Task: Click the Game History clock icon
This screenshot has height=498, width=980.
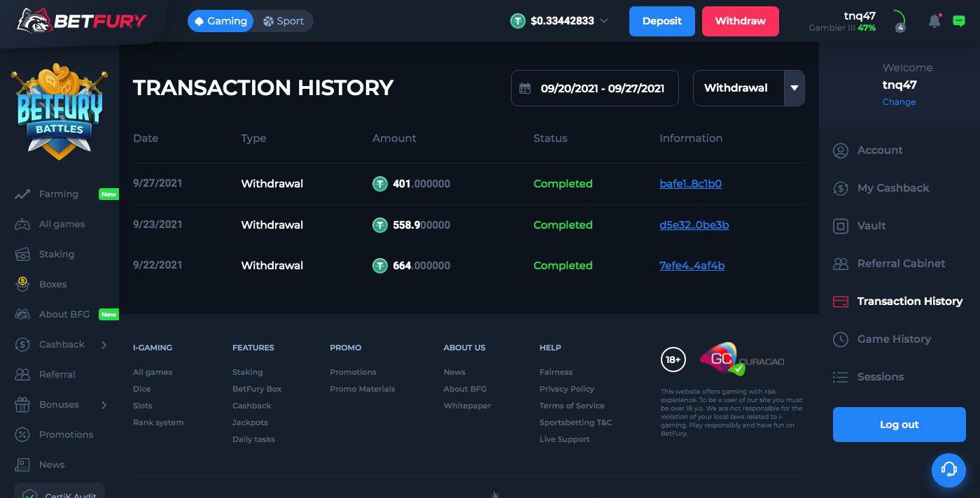Action: [x=841, y=339]
